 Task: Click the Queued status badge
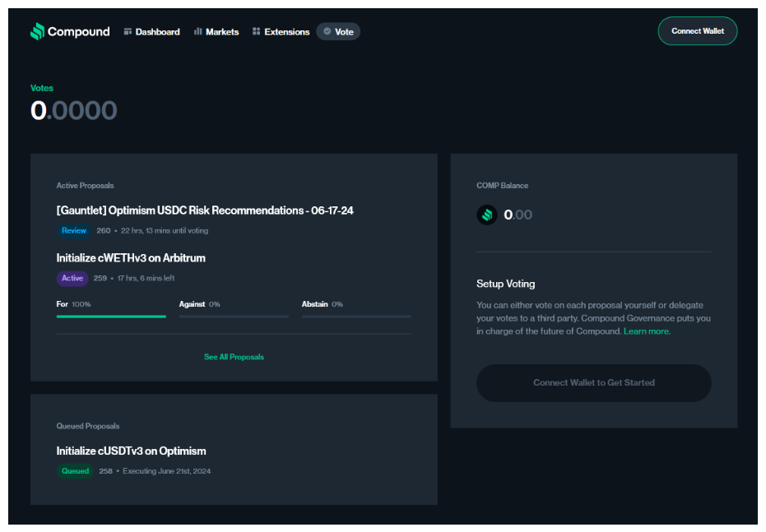tap(75, 471)
